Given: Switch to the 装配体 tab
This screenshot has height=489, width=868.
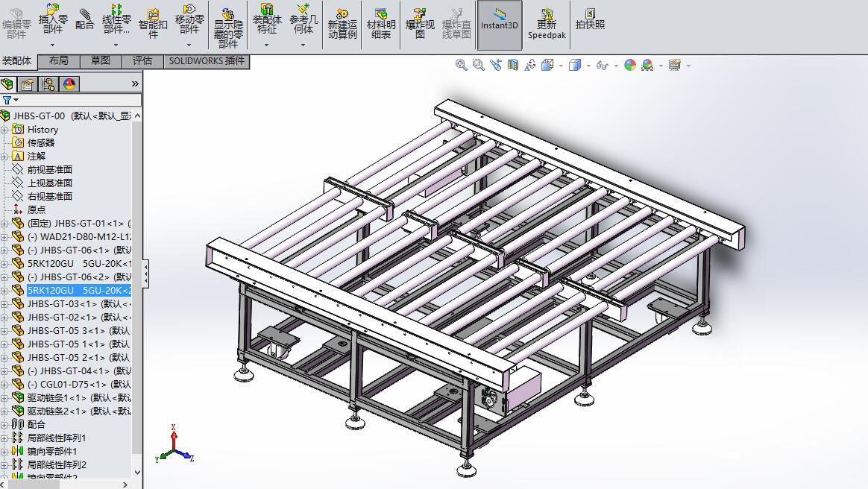Looking at the screenshot, I should 18,61.
